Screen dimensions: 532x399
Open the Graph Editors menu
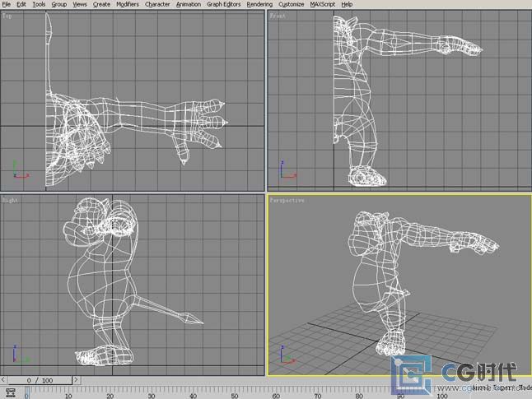tap(224, 4)
